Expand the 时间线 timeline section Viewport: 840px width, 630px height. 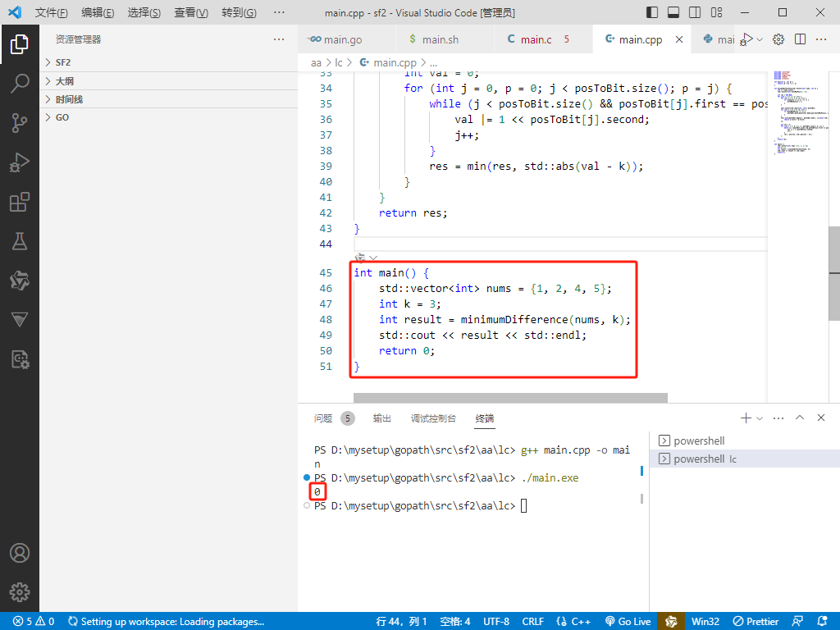point(169,99)
